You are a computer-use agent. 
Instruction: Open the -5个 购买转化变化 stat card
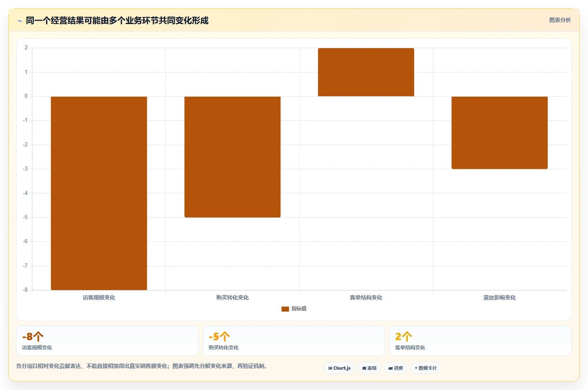[x=294, y=341]
